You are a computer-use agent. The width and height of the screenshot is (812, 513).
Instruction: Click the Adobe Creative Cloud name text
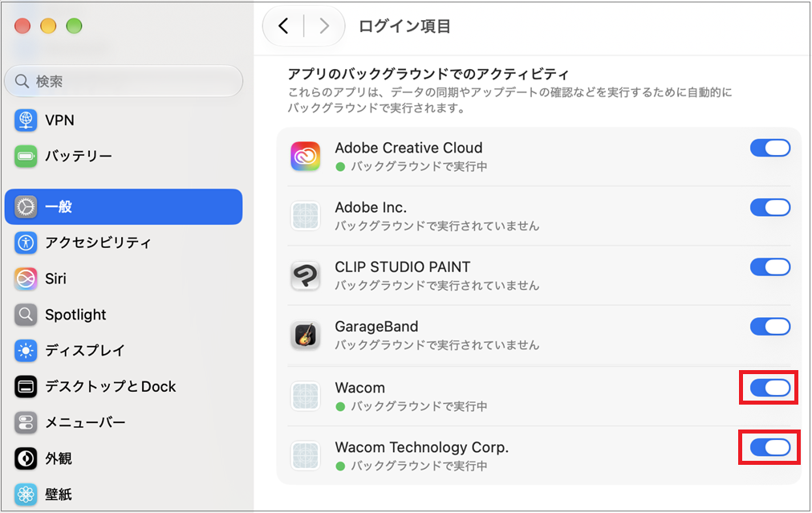click(x=408, y=149)
